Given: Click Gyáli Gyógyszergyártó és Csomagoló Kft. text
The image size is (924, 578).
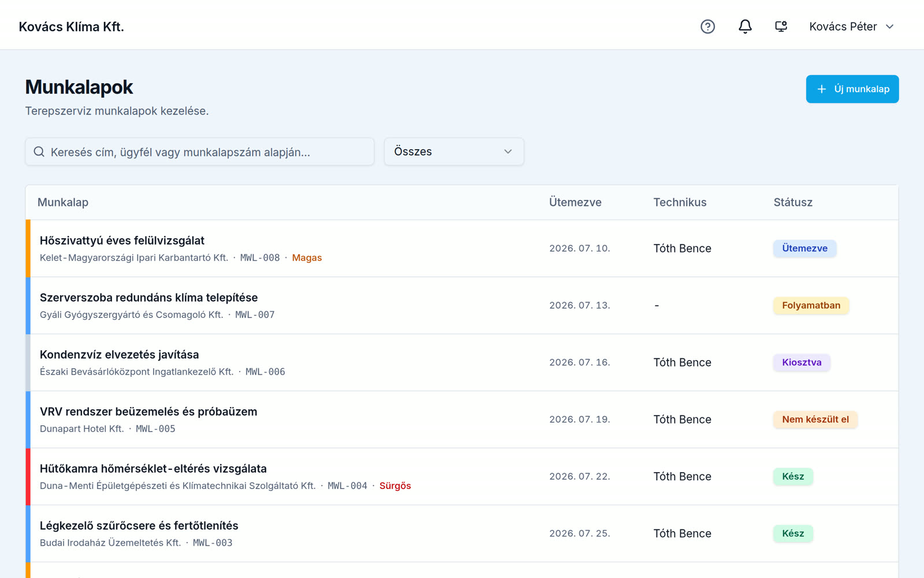Looking at the screenshot, I should point(132,315).
